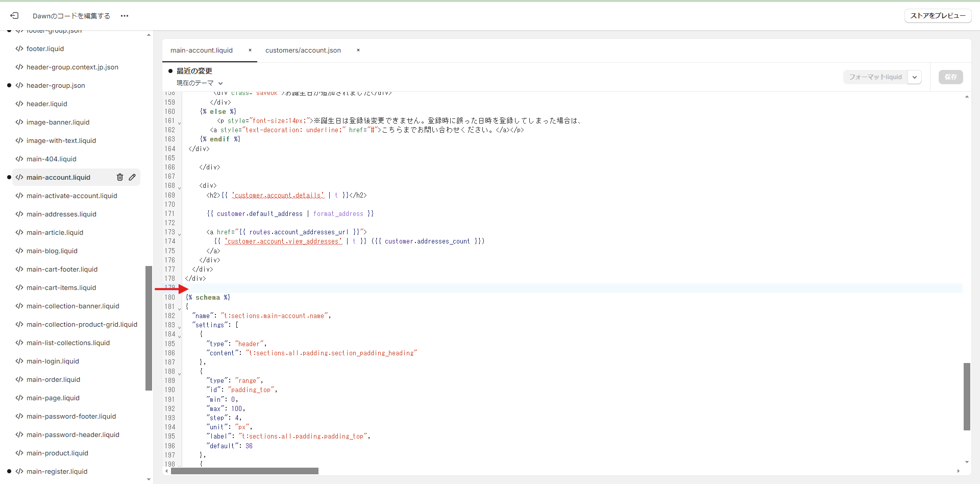Select the main-account.liquid tab
This screenshot has height=484, width=980.
(202, 50)
